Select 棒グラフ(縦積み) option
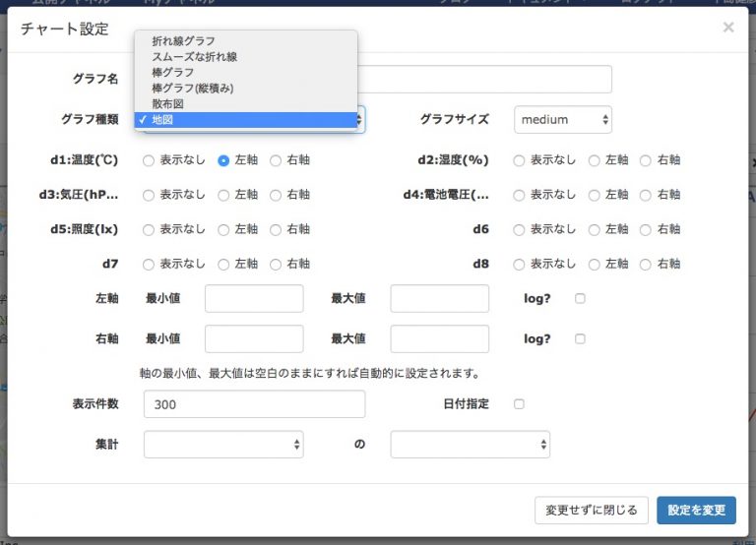The image size is (756, 545). [x=192, y=89]
